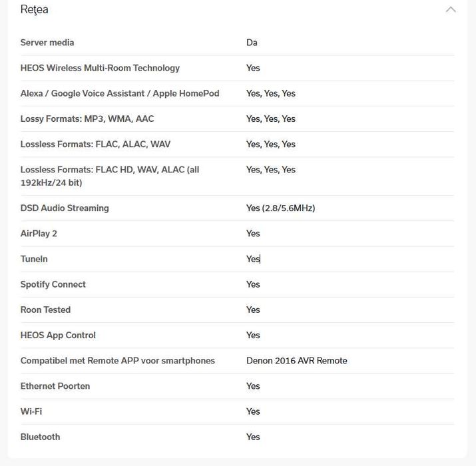Click Alexa / Google Voice Assistant label
This screenshot has width=476, height=466.
pos(120,93)
